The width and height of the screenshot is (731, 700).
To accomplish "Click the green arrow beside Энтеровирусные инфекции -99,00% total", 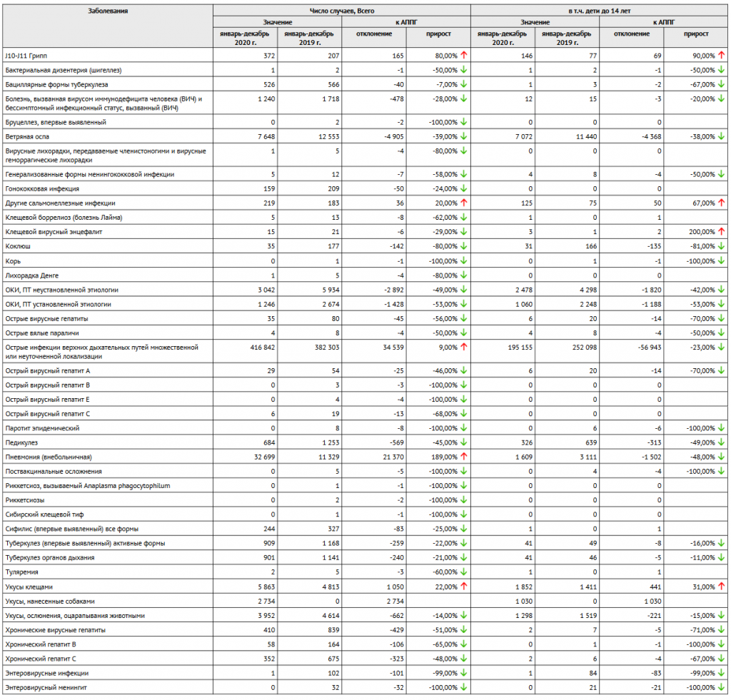I will pyautogui.click(x=463, y=673).
